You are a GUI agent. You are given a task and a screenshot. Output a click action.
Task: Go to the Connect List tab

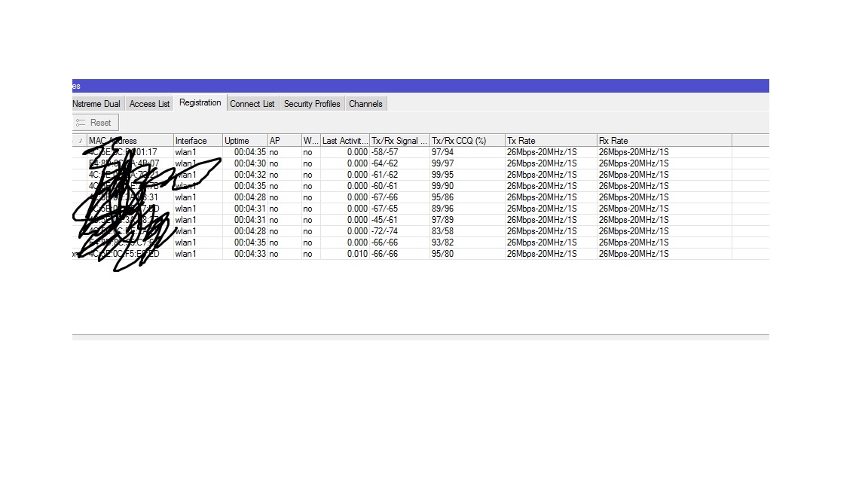pos(252,104)
